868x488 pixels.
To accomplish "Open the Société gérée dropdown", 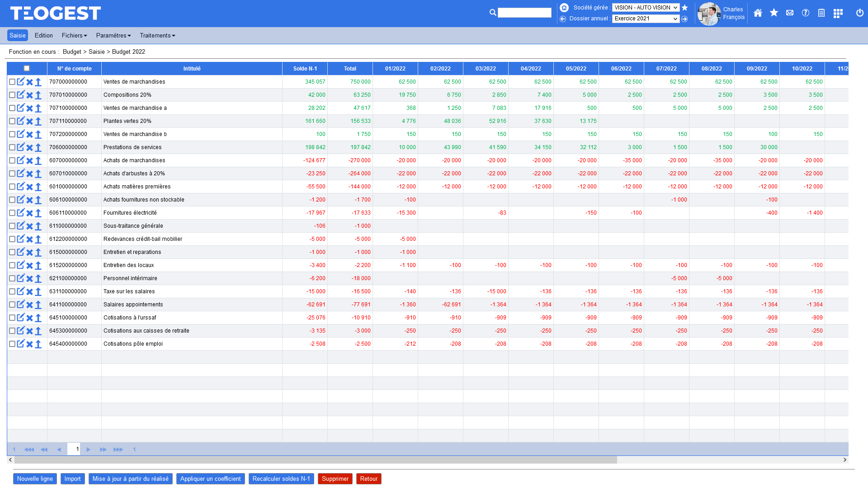I will click(x=646, y=8).
